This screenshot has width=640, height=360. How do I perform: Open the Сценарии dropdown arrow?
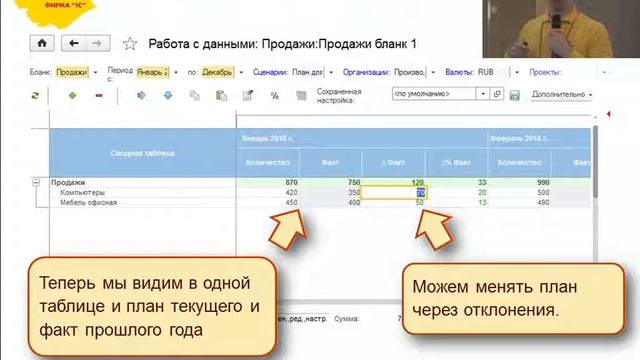point(331,72)
